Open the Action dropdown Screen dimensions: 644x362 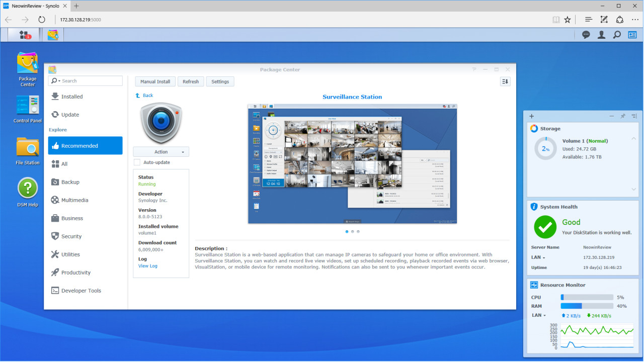[x=161, y=152]
